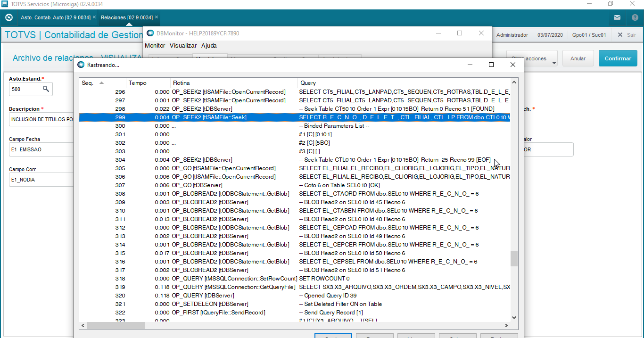Click the scroll down arrow of trace list
Screen dimensions: 644x338
click(514, 318)
